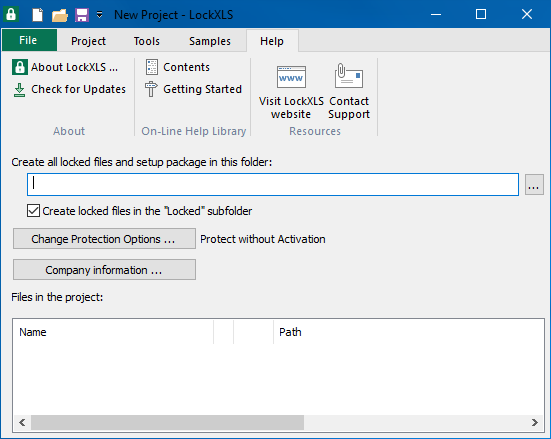Viewport: 551px width, 439px height.
Task: Click the green LockXLS padlock app icon
Action: [x=11, y=14]
